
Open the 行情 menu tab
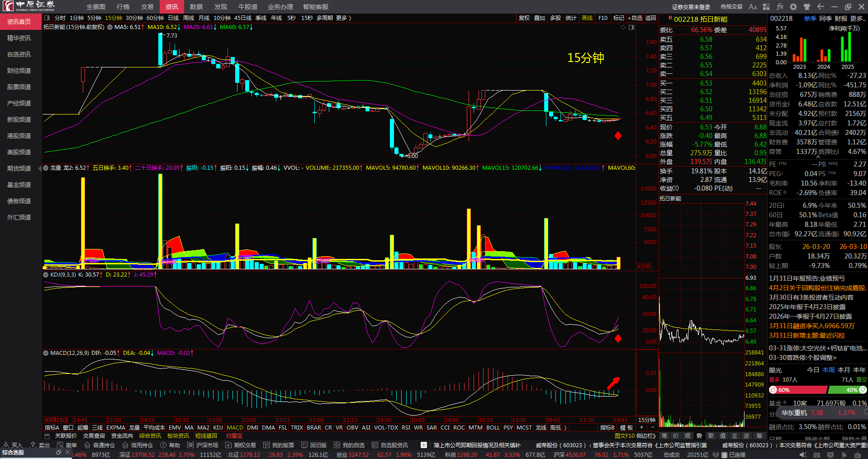123,7
